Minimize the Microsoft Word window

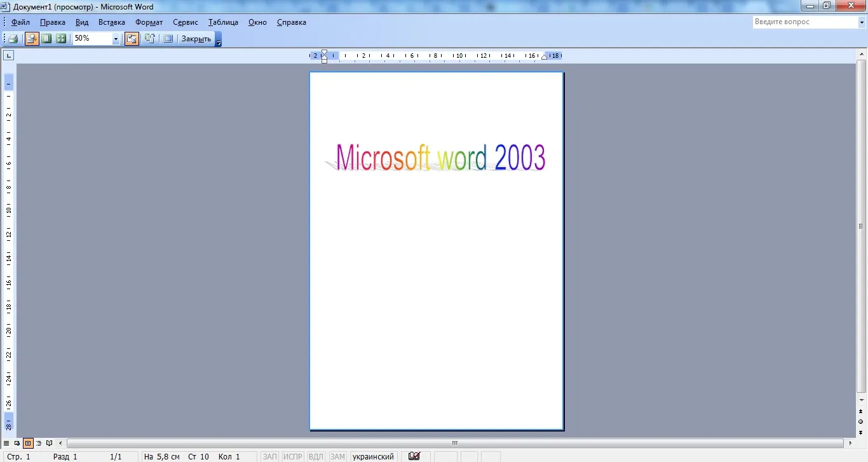(x=809, y=6)
